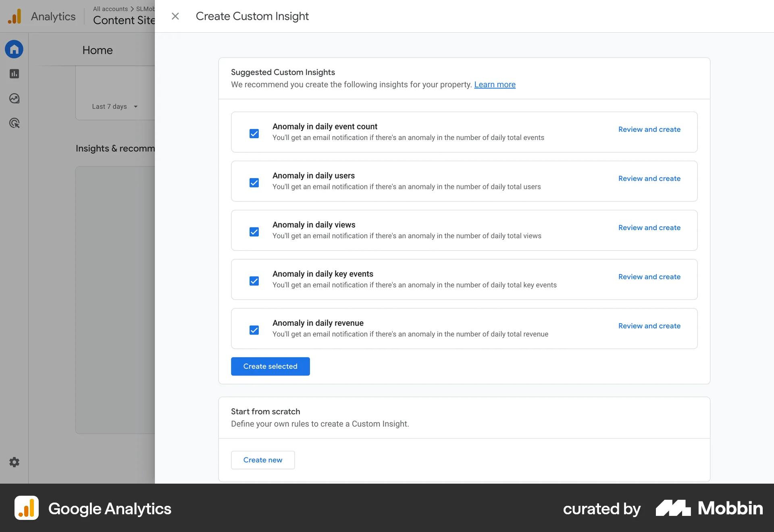The height and width of the screenshot is (532, 774).
Task: Click the All accounts breadcrumb
Action: [110, 8]
